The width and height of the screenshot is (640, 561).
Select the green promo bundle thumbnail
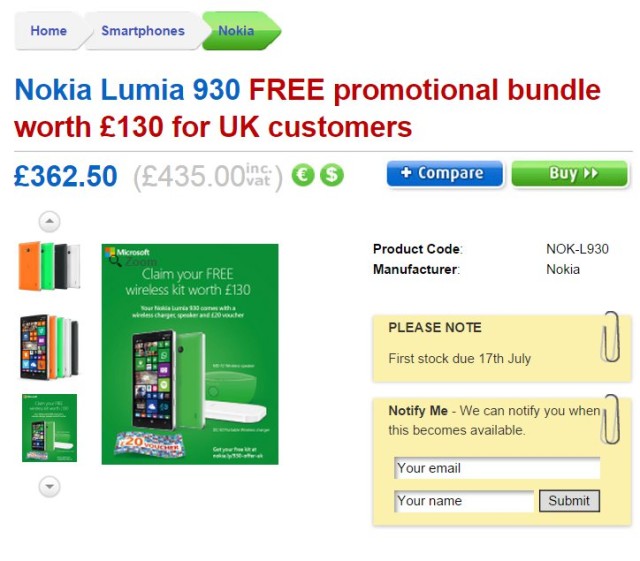(49, 428)
